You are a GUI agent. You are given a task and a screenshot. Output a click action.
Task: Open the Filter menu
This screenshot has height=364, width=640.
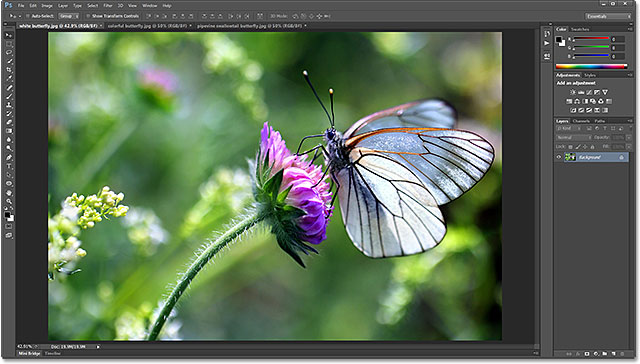(108, 6)
